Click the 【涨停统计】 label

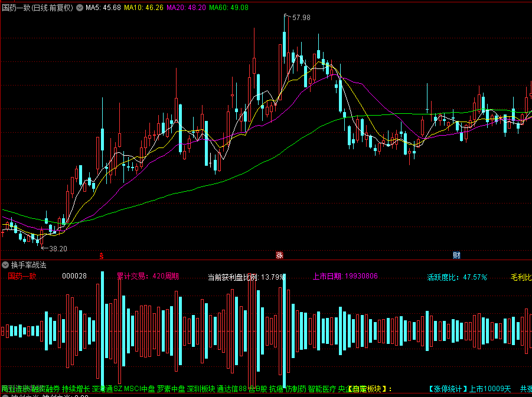click(447, 389)
